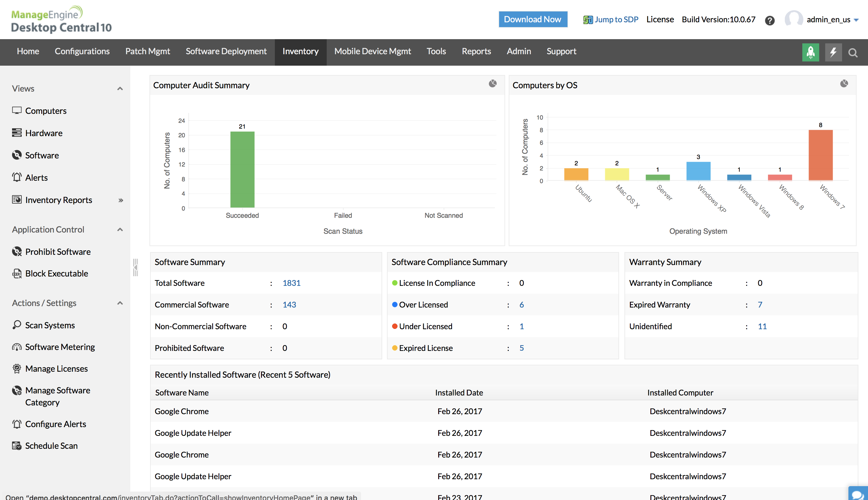The image size is (868, 500).
Task: Collapse the Actions / Settings section
Action: 120,303
